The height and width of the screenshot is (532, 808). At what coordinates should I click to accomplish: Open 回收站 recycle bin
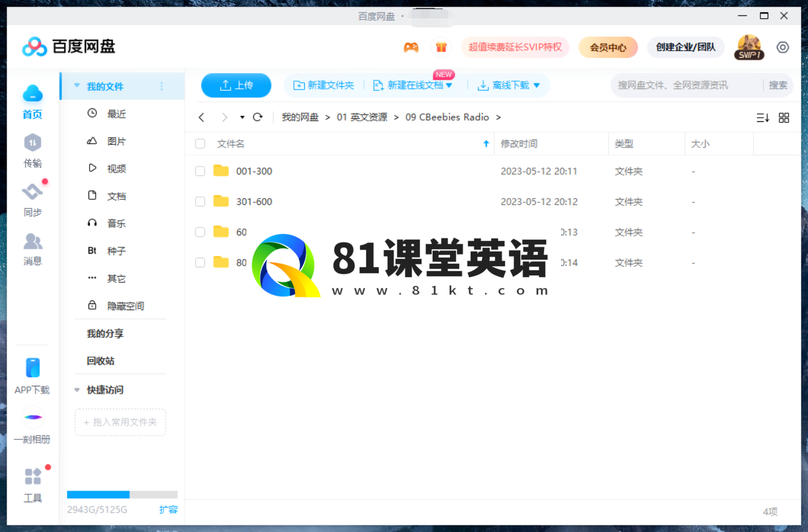(x=101, y=361)
